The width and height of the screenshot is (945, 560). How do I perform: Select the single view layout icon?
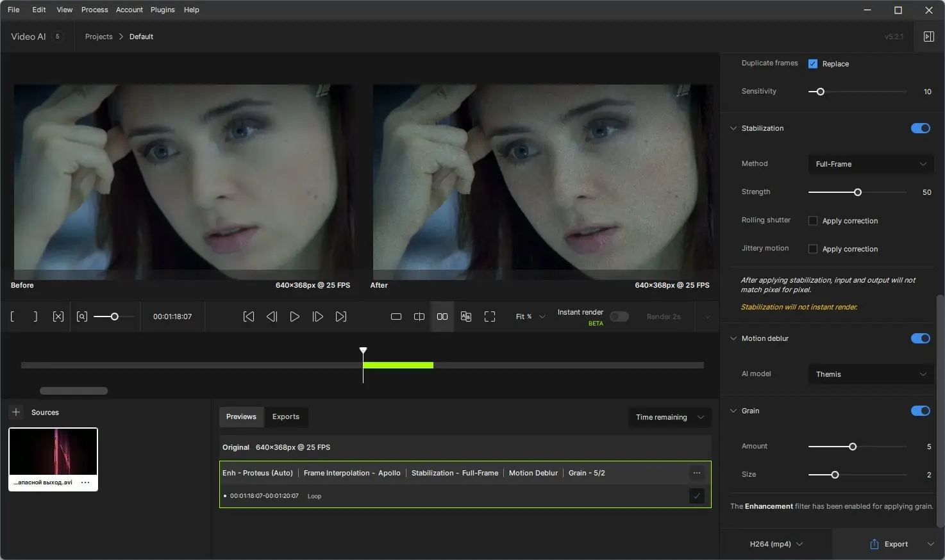396,317
